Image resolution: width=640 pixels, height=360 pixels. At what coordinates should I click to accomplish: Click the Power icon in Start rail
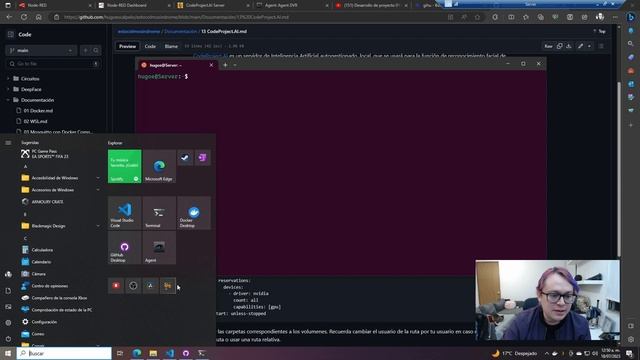pos(8,339)
